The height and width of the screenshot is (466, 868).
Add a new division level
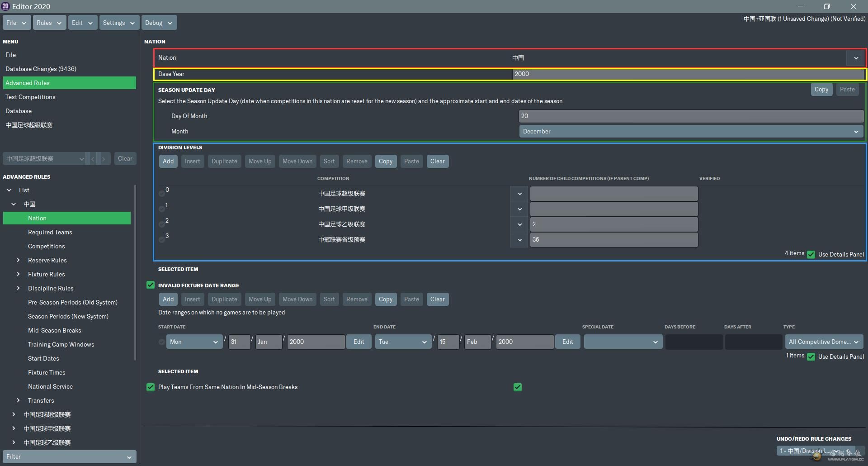[168, 162]
